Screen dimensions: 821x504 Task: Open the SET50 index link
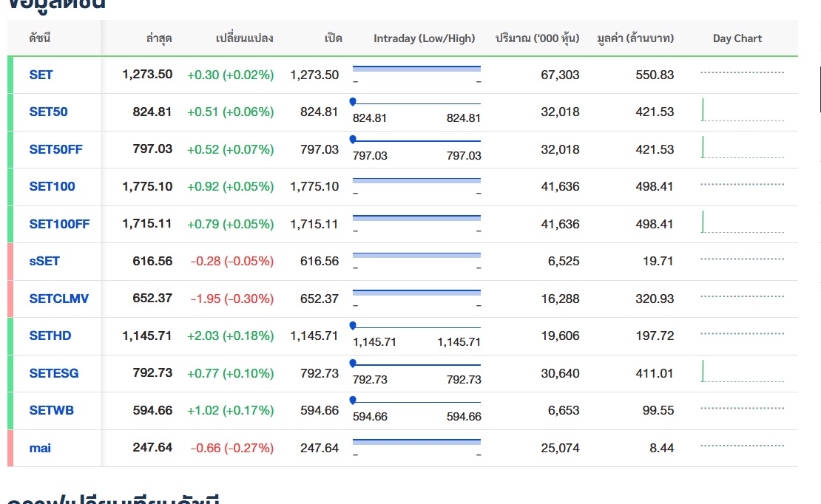click(48, 112)
